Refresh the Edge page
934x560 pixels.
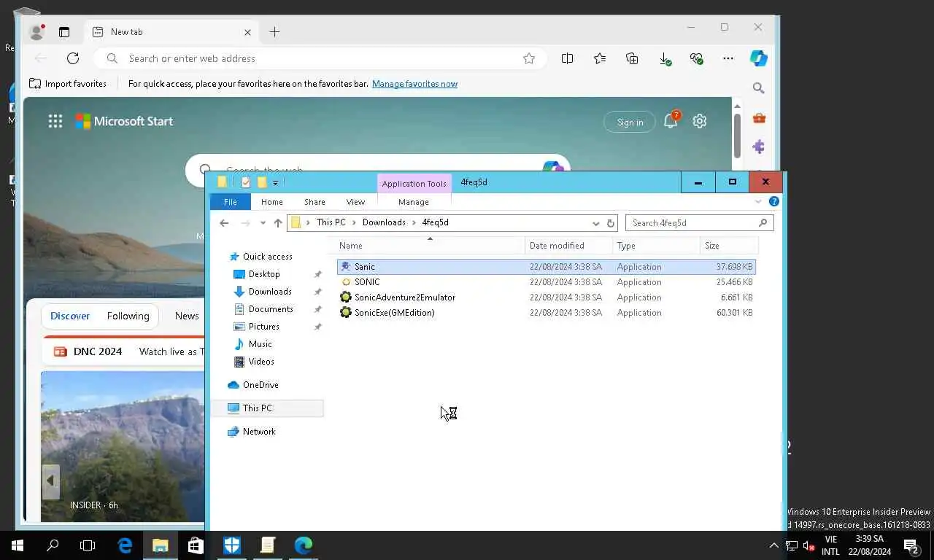tap(73, 58)
